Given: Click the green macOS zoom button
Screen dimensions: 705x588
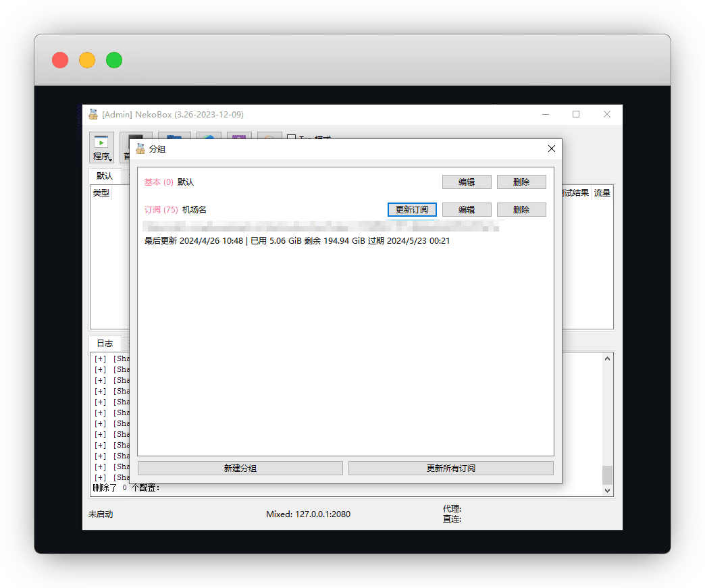Looking at the screenshot, I should [x=114, y=60].
